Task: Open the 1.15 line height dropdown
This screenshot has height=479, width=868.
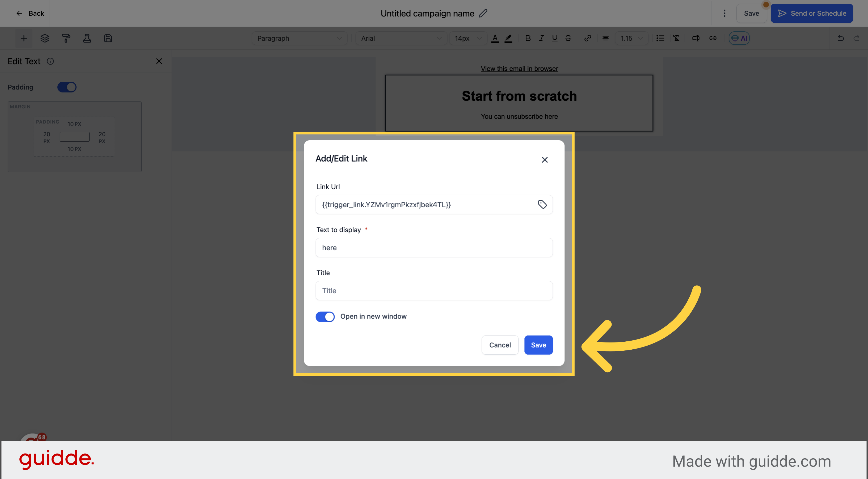Action: pos(632,39)
